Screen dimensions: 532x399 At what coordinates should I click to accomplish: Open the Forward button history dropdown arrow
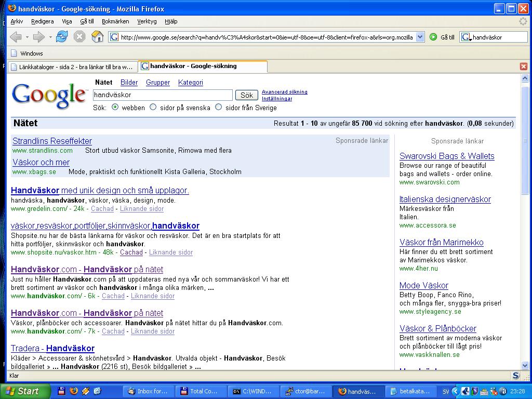50,37
